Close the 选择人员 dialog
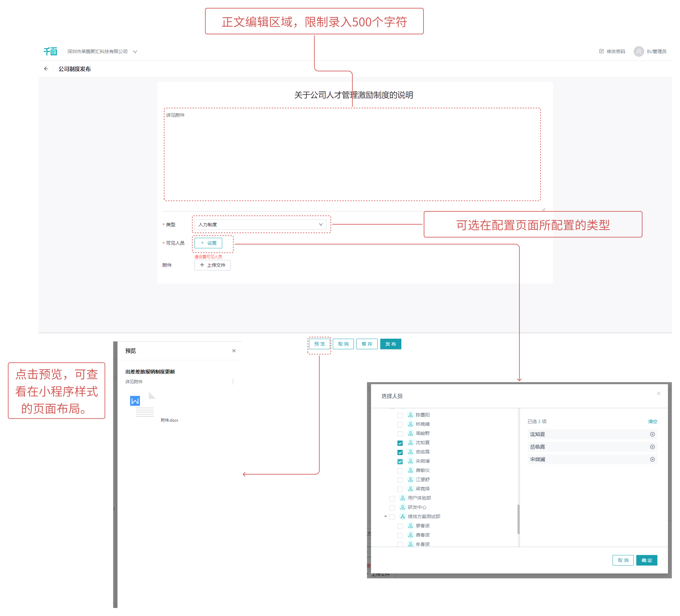The width and height of the screenshot is (680, 616). (658, 393)
